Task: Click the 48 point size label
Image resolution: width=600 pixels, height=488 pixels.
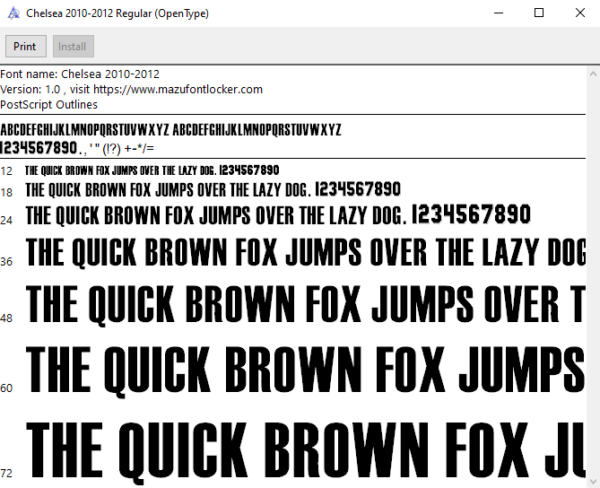Action: [x=7, y=318]
